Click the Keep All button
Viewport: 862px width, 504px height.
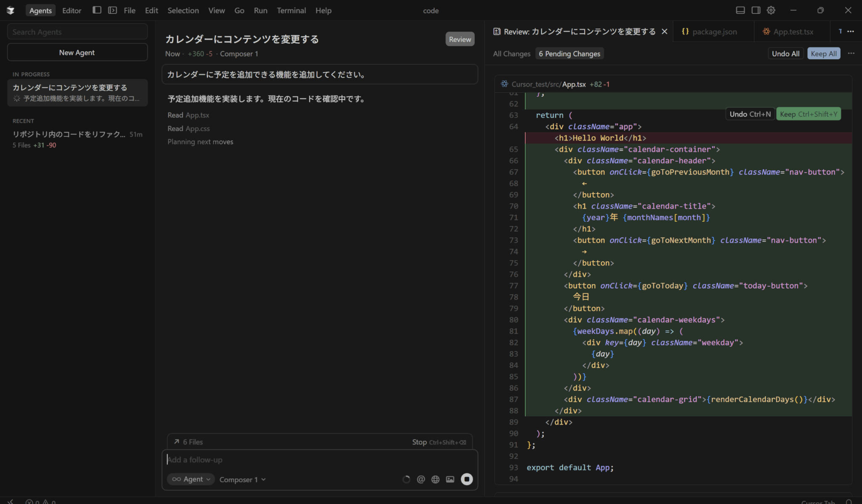pyautogui.click(x=823, y=53)
